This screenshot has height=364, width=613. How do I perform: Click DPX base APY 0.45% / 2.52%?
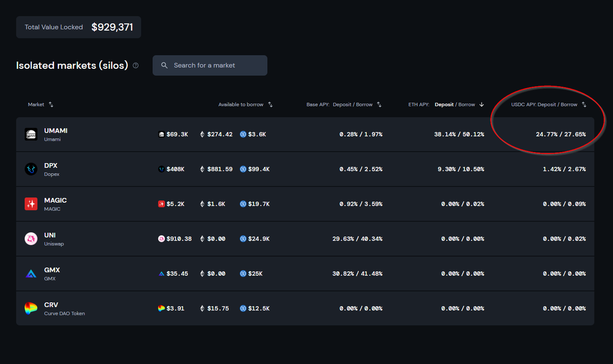pos(361,169)
